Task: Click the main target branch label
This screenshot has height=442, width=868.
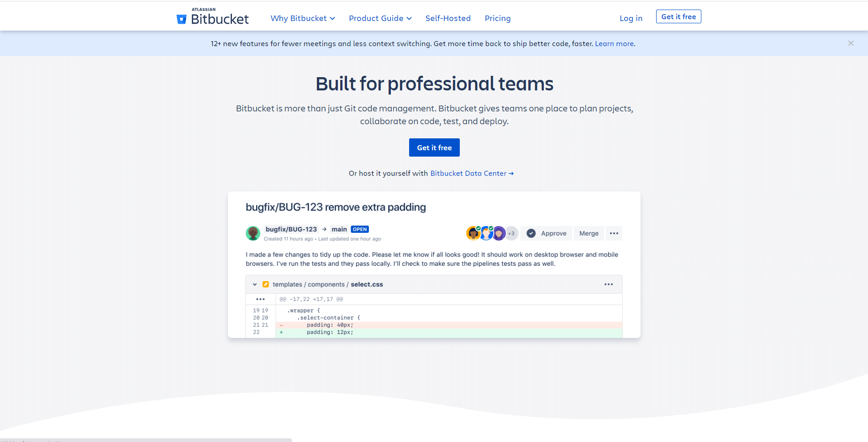Action: pos(339,229)
